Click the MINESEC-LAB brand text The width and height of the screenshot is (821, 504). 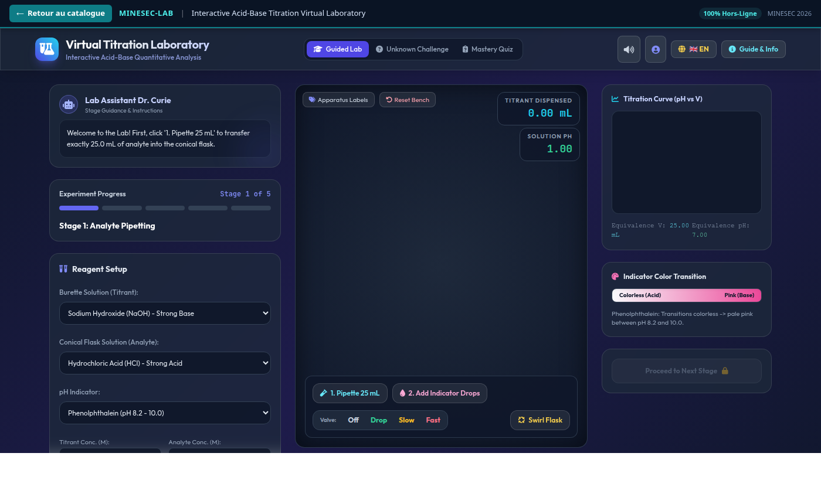coord(146,13)
